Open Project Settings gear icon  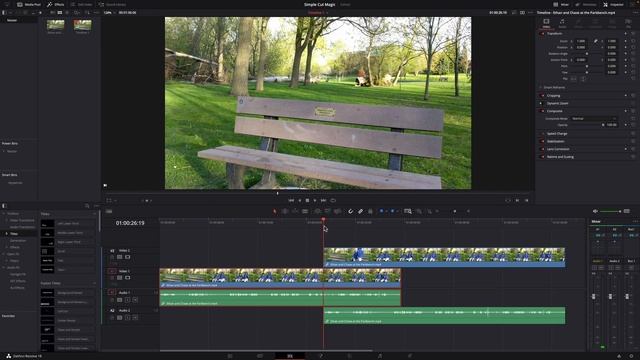pyautogui.click(x=631, y=356)
